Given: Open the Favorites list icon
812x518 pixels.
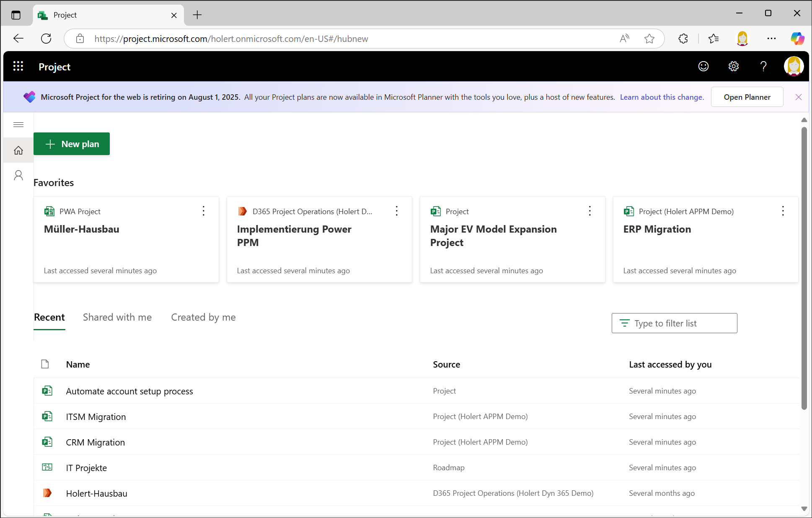Looking at the screenshot, I should pyautogui.click(x=714, y=39).
